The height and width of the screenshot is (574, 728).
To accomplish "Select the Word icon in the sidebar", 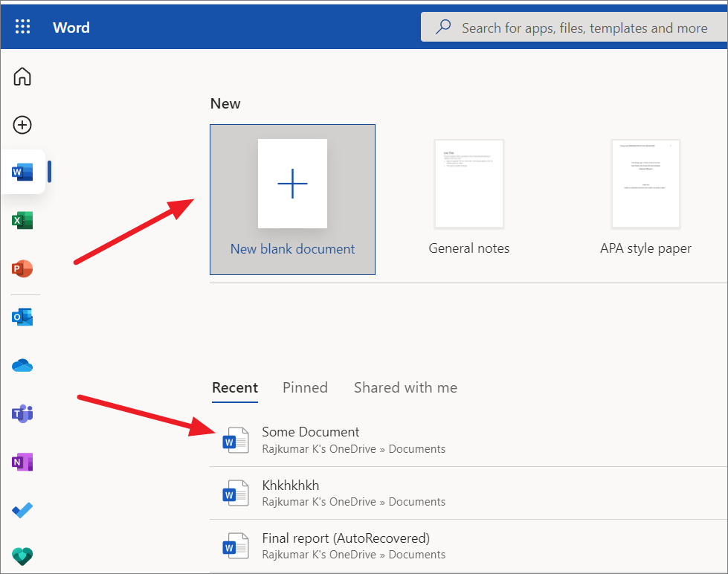I will (22, 172).
